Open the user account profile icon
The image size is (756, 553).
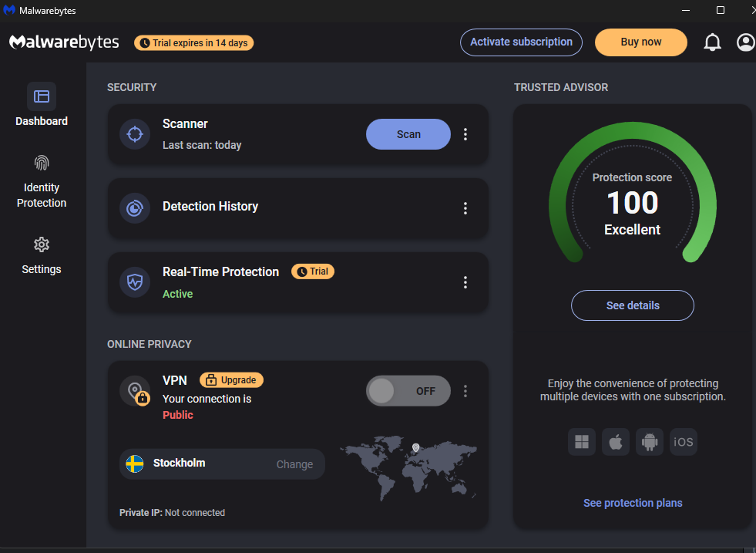click(x=745, y=42)
